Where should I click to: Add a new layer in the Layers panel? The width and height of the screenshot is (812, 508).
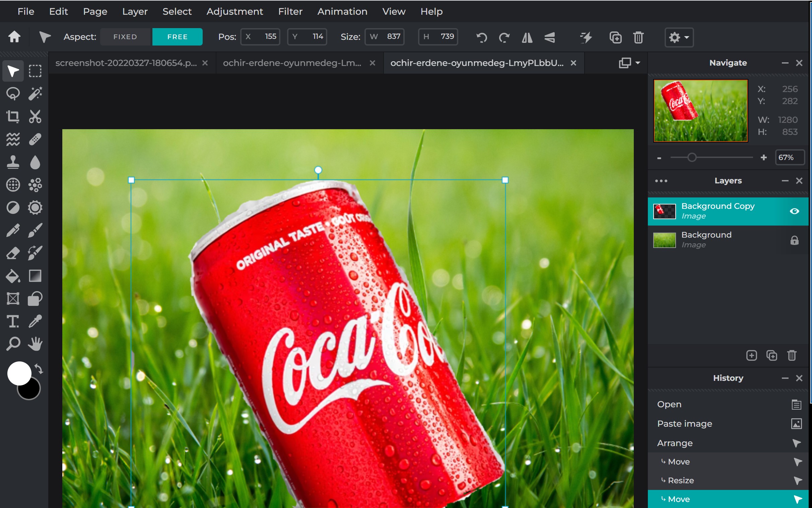tap(751, 355)
